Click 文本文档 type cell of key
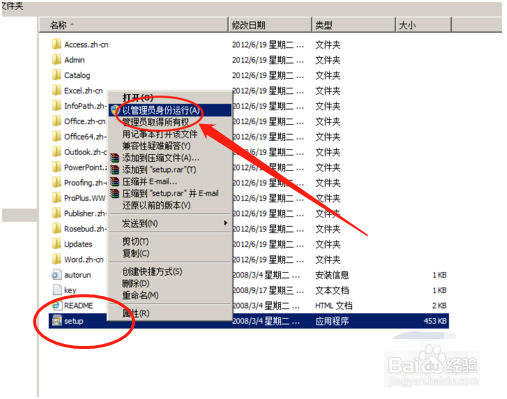This screenshot has width=507, height=399. coord(332,290)
